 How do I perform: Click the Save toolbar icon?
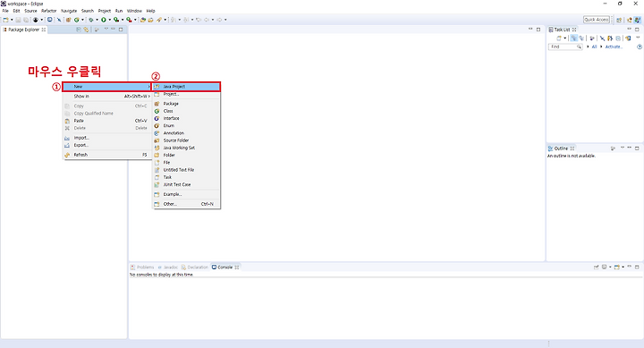(18, 20)
